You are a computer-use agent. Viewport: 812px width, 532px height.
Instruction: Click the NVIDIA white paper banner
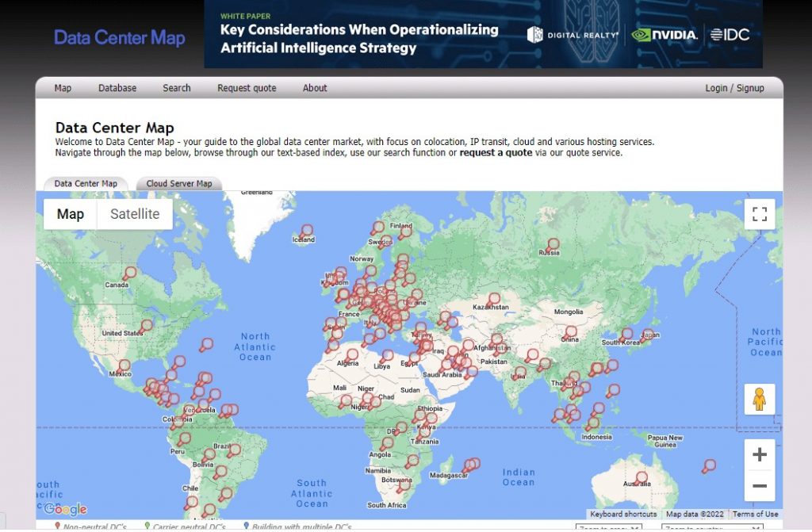pyautogui.click(x=476, y=36)
